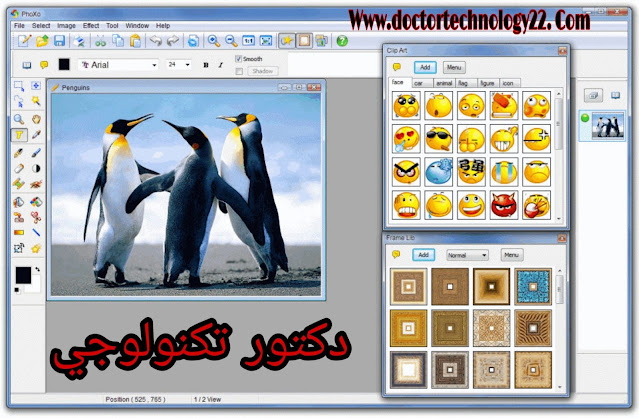The width and height of the screenshot is (639, 418).
Task: Pick the red devil smiley clip art
Action: pos(504,205)
